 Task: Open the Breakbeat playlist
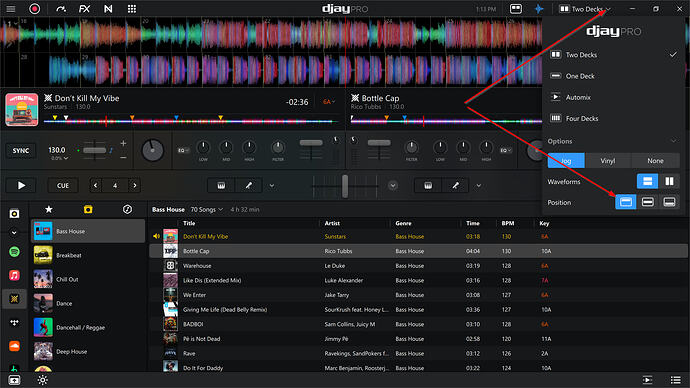pyautogui.click(x=88, y=255)
